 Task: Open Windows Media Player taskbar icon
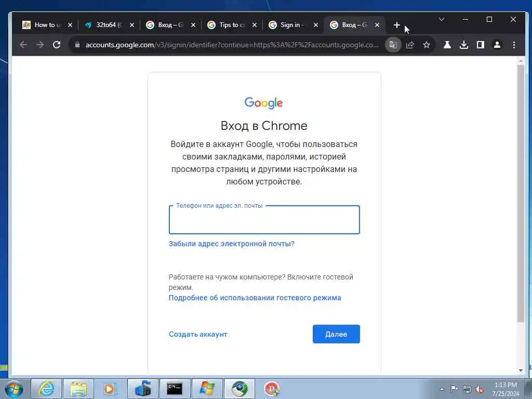pos(110,389)
